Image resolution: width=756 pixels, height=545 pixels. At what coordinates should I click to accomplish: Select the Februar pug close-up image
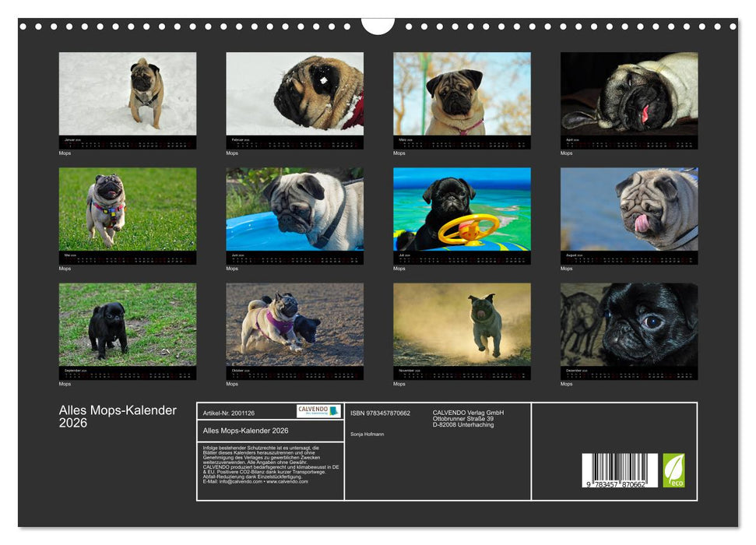click(295, 93)
